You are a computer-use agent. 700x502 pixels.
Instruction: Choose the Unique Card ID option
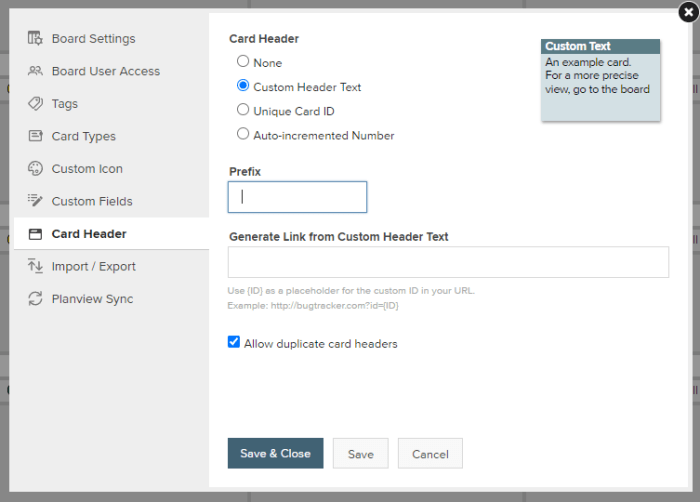[243, 109]
